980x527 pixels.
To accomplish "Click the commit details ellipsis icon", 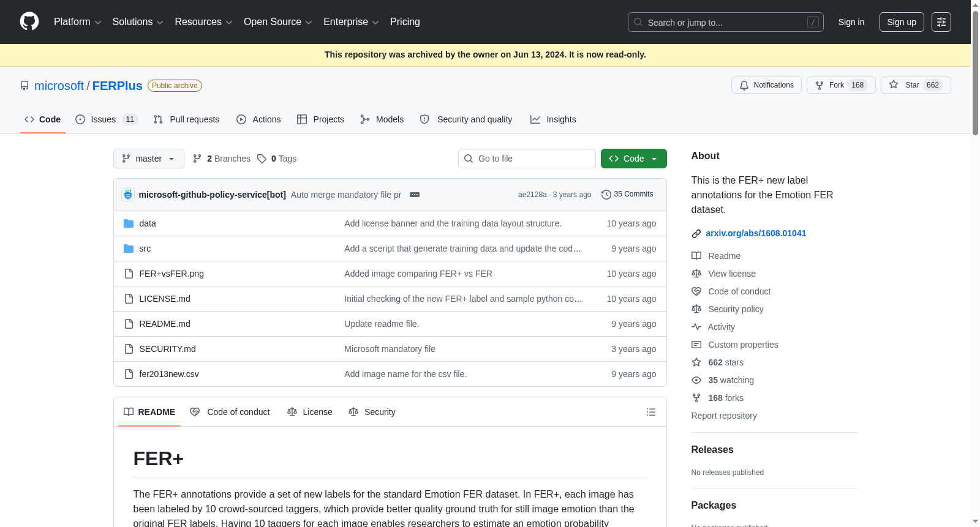I will (x=415, y=195).
